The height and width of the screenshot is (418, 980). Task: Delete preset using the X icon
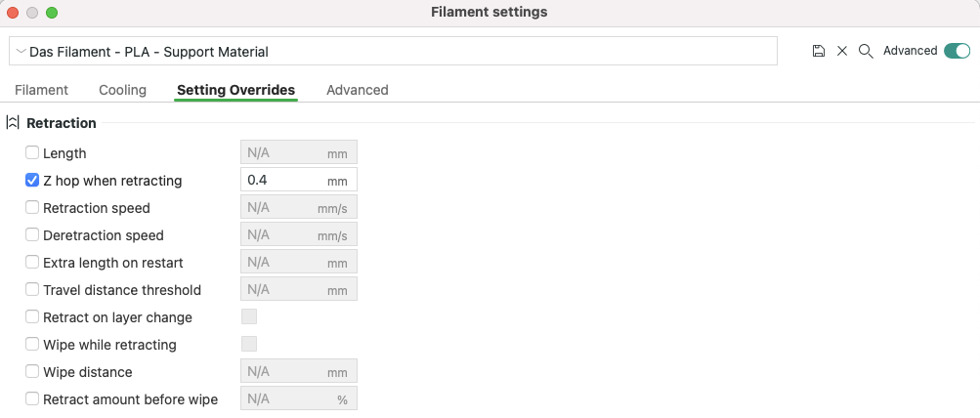842,51
